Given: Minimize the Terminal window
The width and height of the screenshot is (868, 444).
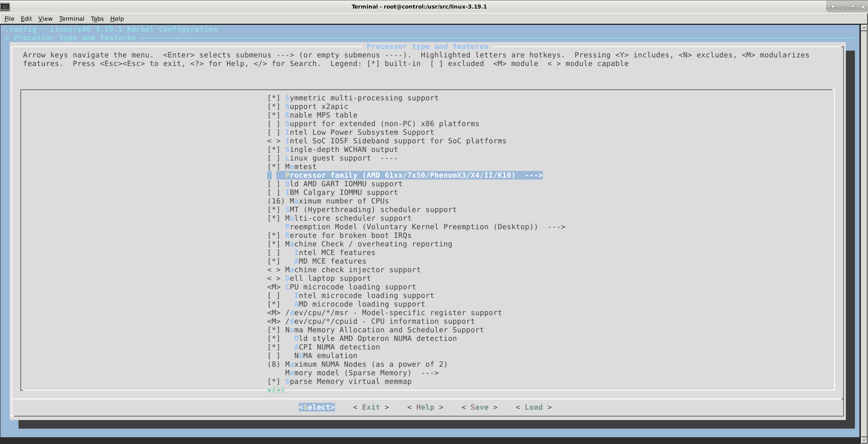Looking at the screenshot, I should (x=843, y=7).
